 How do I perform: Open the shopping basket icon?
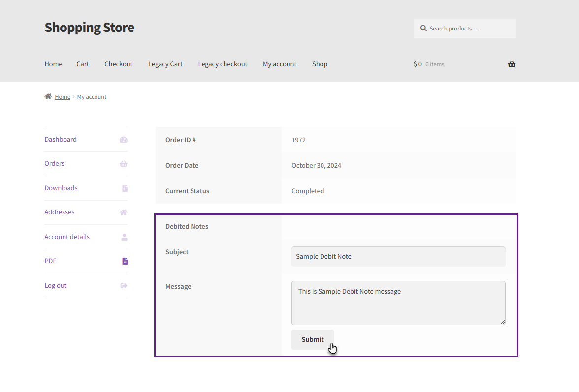(512, 64)
